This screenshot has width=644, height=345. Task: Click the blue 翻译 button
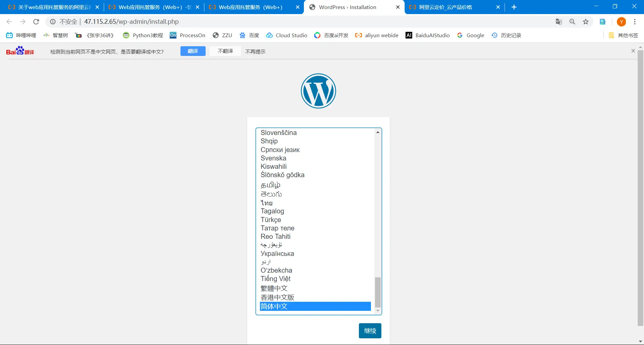coord(193,51)
